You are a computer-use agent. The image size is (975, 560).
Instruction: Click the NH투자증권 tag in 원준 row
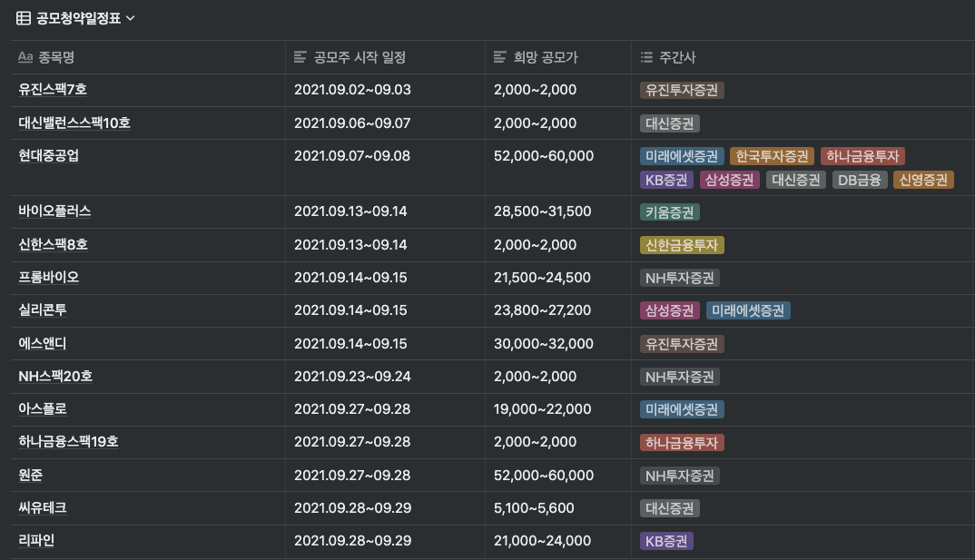click(680, 476)
